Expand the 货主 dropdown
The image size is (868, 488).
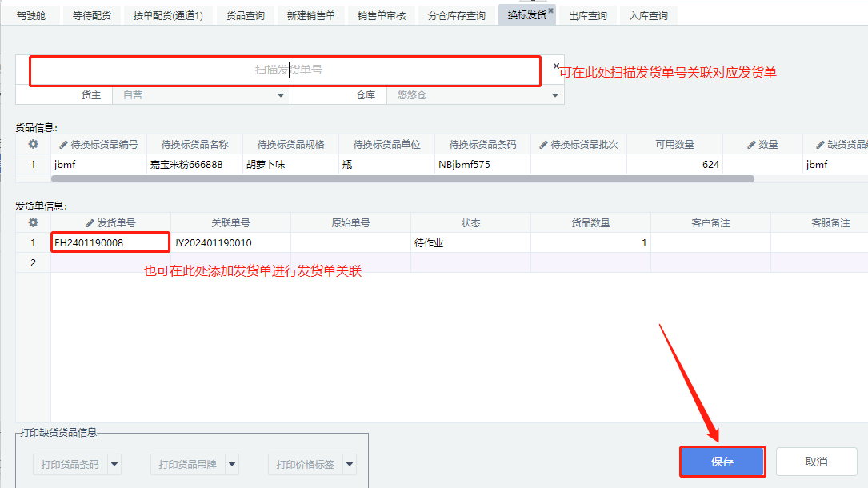pyautogui.click(x=281, y=95)
